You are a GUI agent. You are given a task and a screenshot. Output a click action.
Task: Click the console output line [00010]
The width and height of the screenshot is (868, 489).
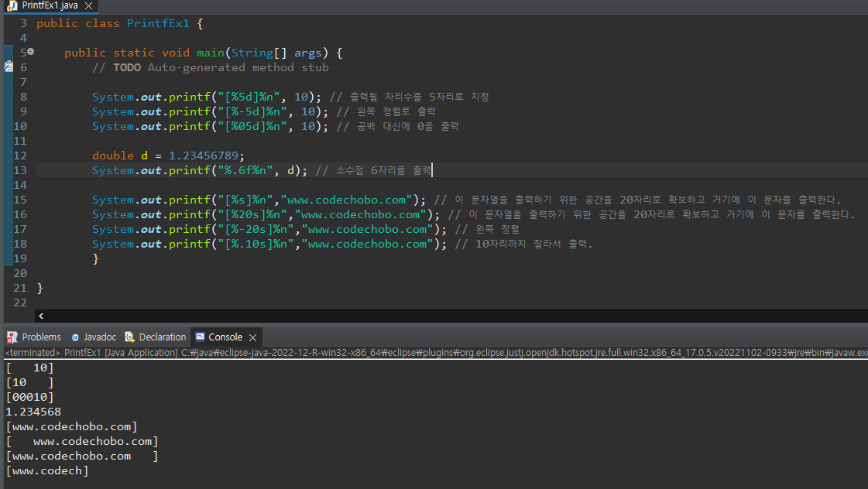(x=29, y=396)
